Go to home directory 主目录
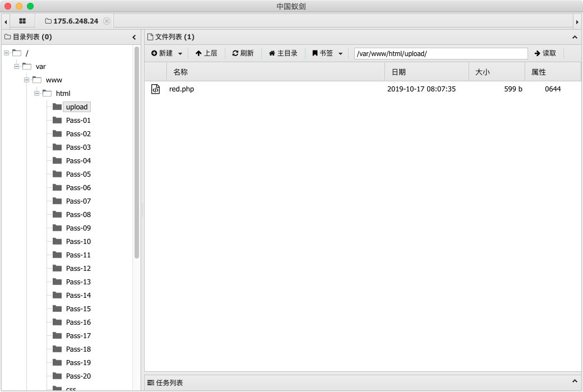This screenshot has width=583, height=392. 283,53
